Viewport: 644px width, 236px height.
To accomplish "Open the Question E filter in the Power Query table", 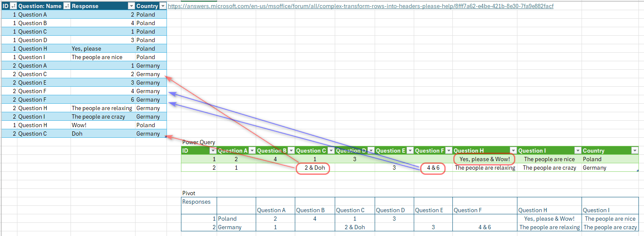I will 410,151.
